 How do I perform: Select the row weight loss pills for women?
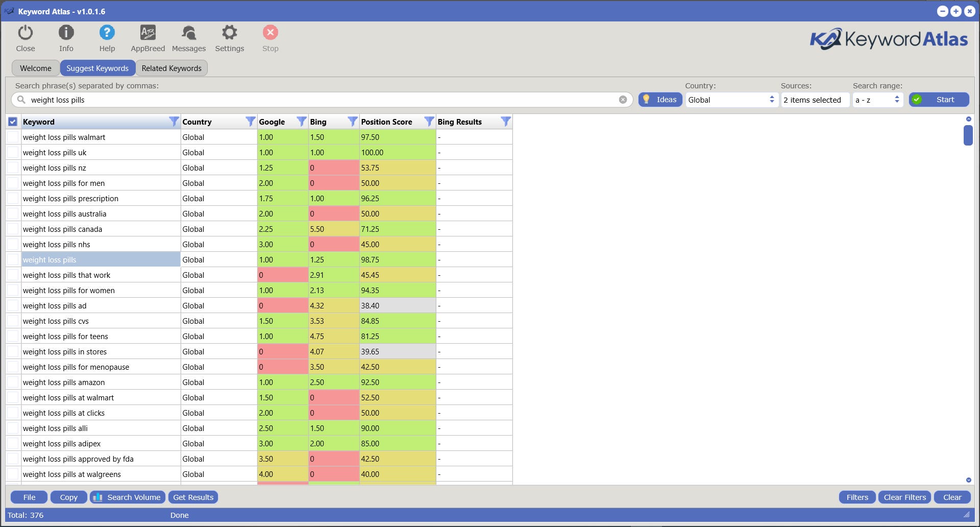(259, 290)
